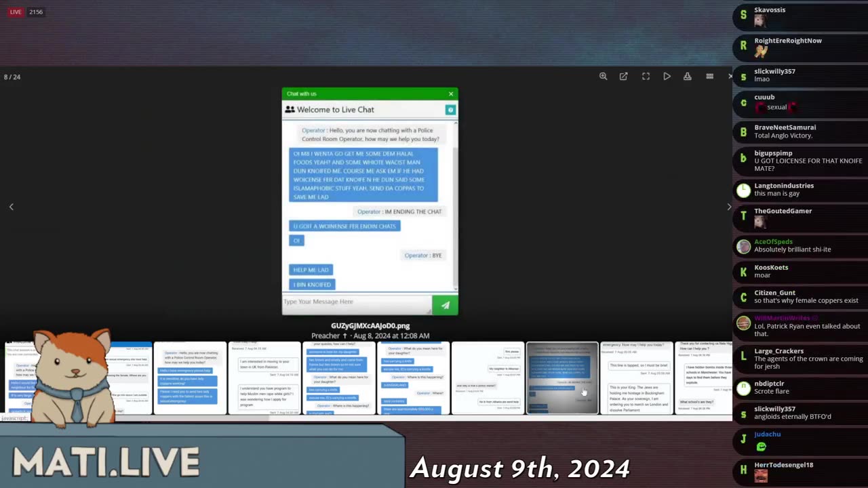Click username Judachu
The image size is (868, 488).
click(767, 434)
